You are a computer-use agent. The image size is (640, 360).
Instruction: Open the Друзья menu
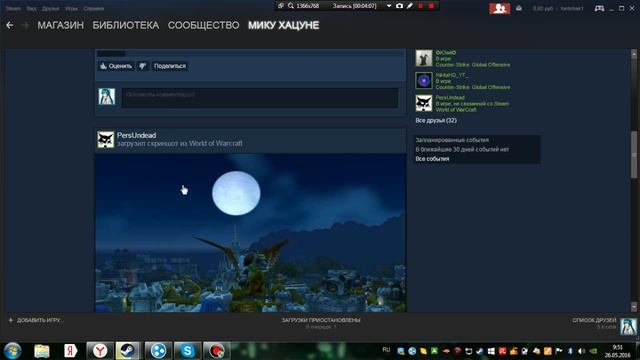[51, 9]
